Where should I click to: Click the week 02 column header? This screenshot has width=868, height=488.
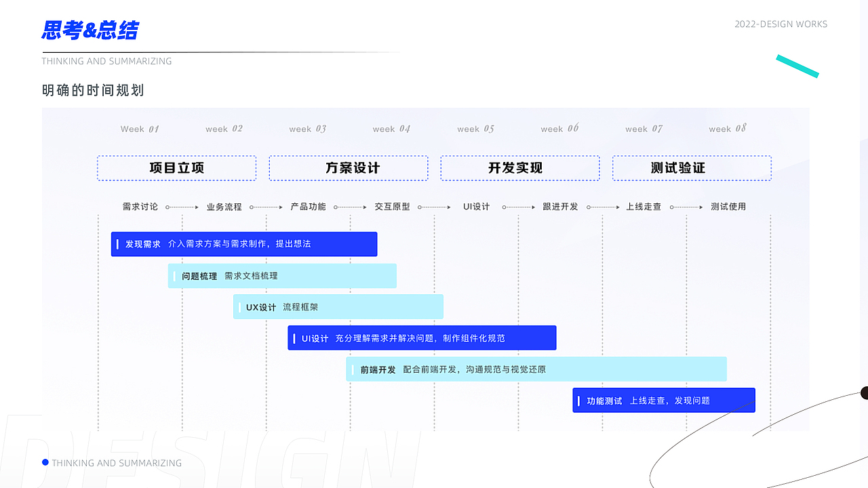tap(224, 129)
